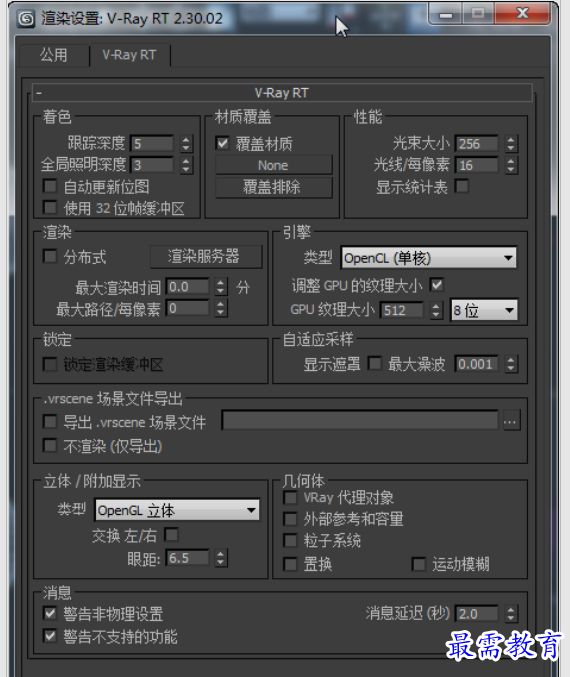Enable 不渲染 (仅导出) checkbox
This screenshot has width=570, height=677.
[x=50, y=445]
